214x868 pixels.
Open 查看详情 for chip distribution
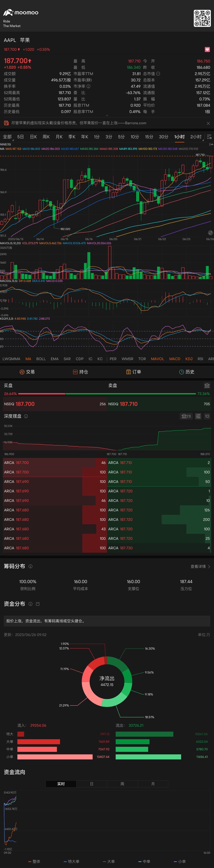[x=200, y=566]
